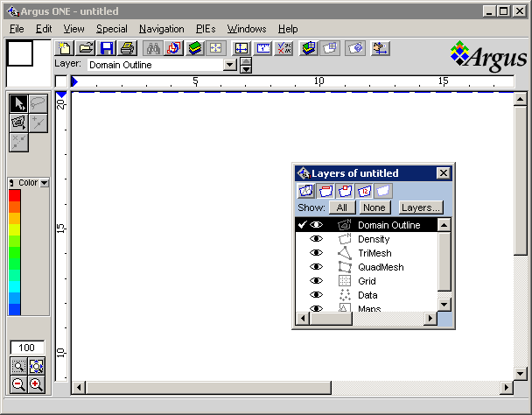532x415 pixels.
Task: Open the PIEs menu
Action: tap(206, 29)
